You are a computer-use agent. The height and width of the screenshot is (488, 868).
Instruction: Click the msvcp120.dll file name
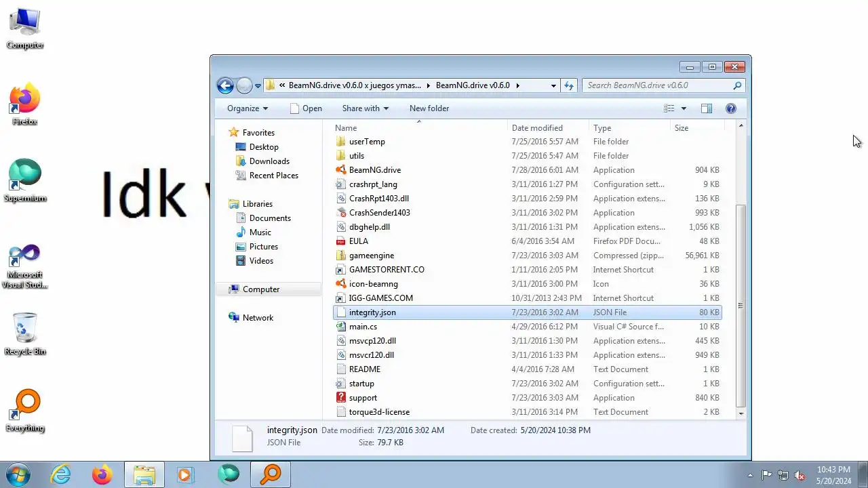372,341
